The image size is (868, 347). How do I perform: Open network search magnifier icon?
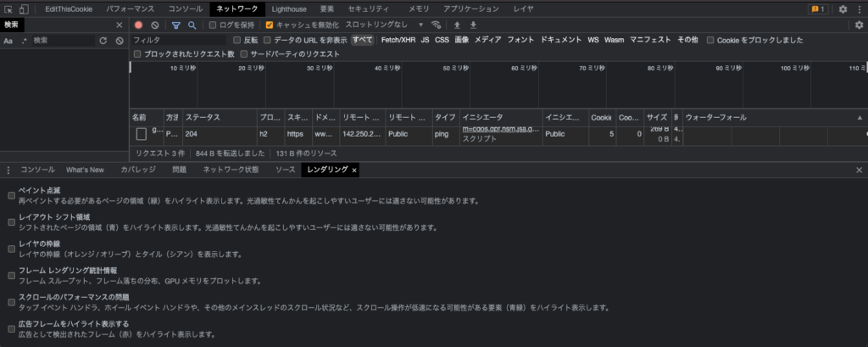click(x=192, y=25)
